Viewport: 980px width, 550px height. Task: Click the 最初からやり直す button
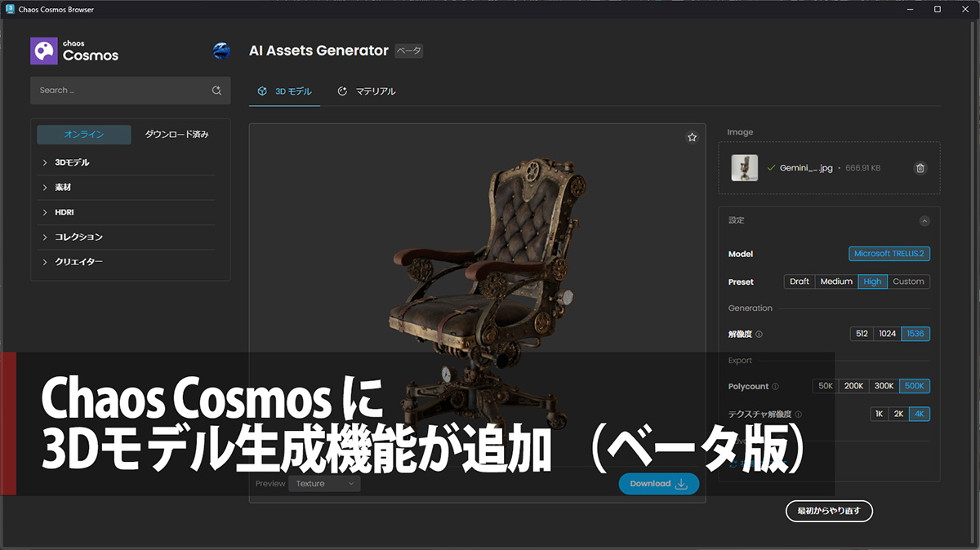[830, 512]
